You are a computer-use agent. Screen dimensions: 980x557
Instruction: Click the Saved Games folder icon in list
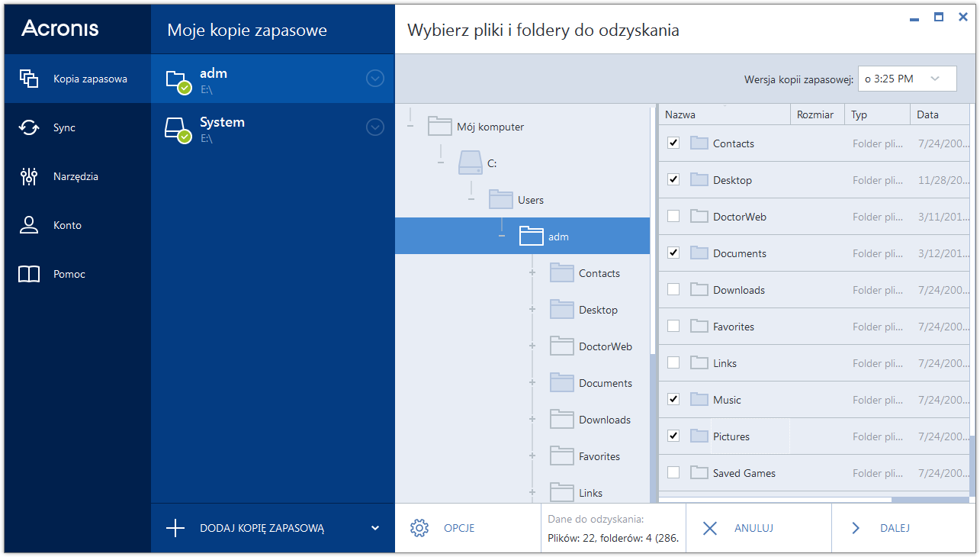(x=699, y=472)
